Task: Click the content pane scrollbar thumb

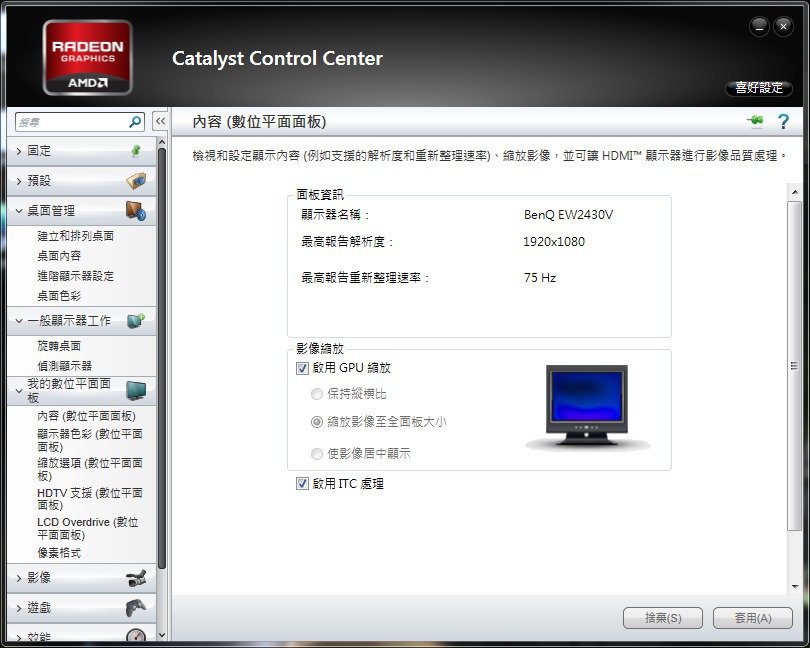Action: click(x=795, y=366)
